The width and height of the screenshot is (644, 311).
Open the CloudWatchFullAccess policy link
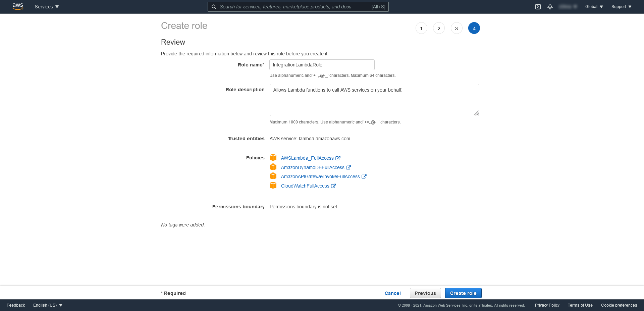point(305,186)
